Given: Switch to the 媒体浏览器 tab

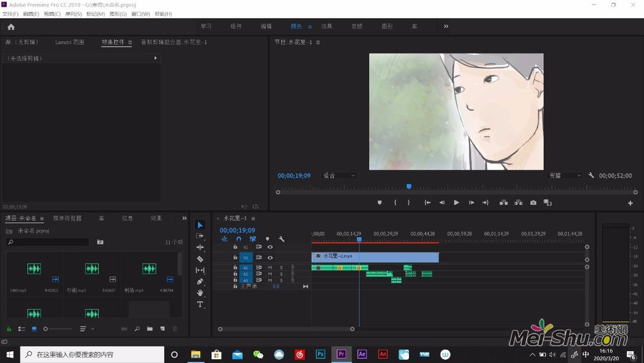Looking at the screenshot, I should click(x=68, y=219).
